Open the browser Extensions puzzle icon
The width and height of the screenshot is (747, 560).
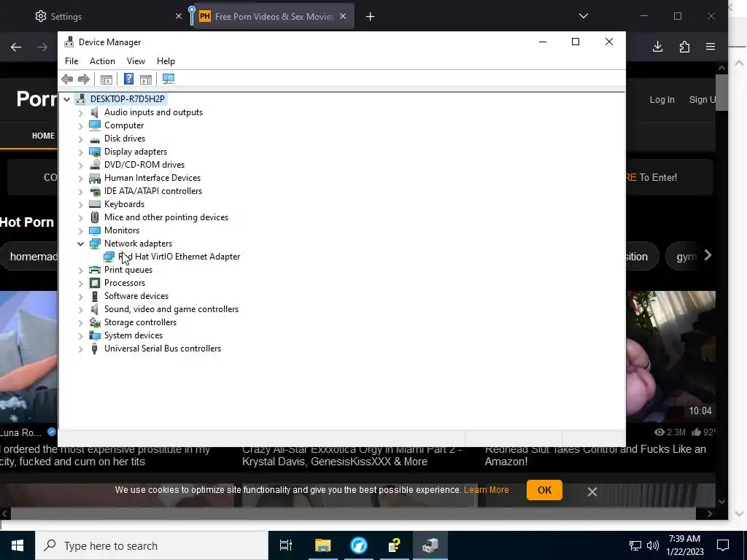coord(684,47)
